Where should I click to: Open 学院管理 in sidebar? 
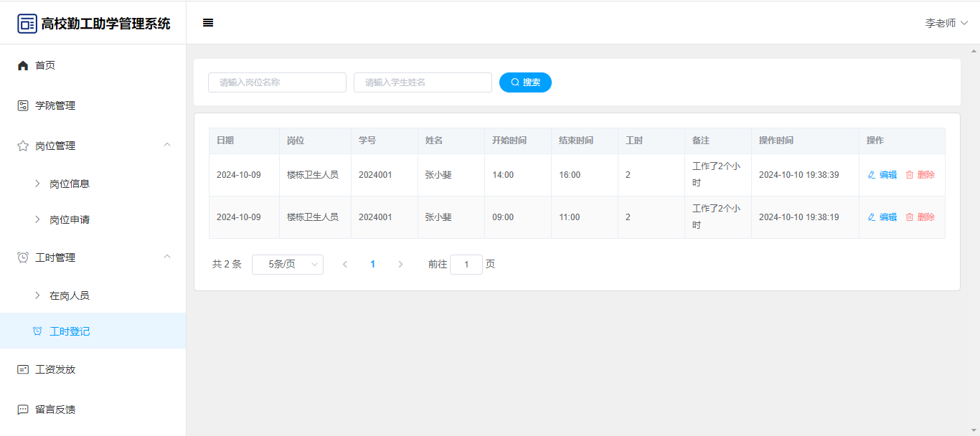55,105
